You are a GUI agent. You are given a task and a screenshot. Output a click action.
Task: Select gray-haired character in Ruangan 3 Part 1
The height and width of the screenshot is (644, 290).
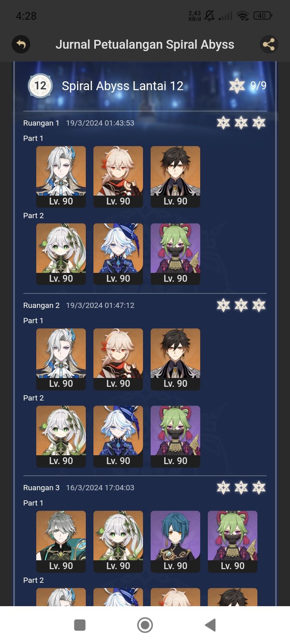tap(61, 541)
